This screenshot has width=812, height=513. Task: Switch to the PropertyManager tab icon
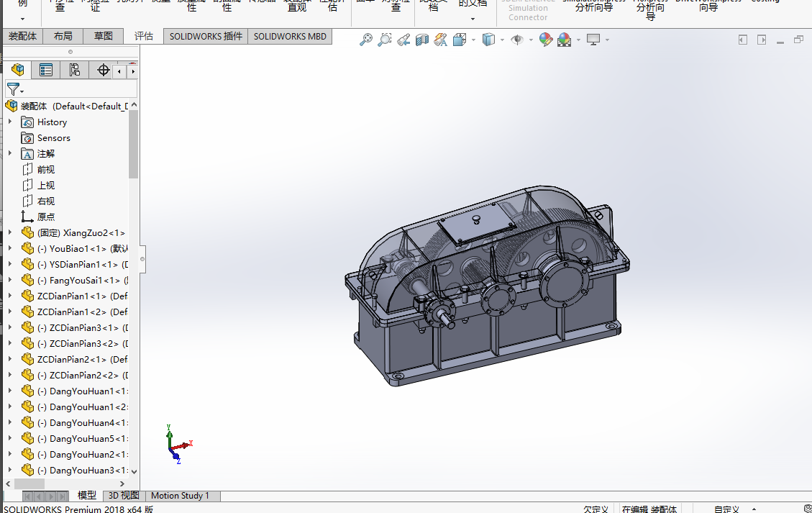tap(46, 70)
